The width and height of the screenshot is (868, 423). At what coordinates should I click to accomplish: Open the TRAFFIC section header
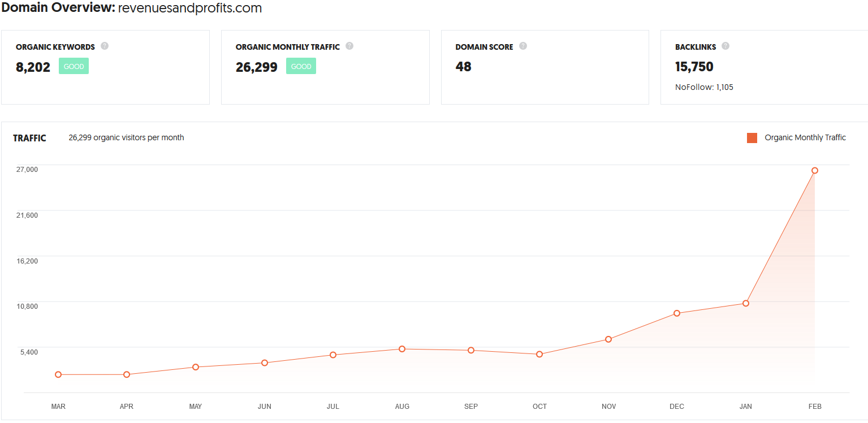[x=30, y=137]
